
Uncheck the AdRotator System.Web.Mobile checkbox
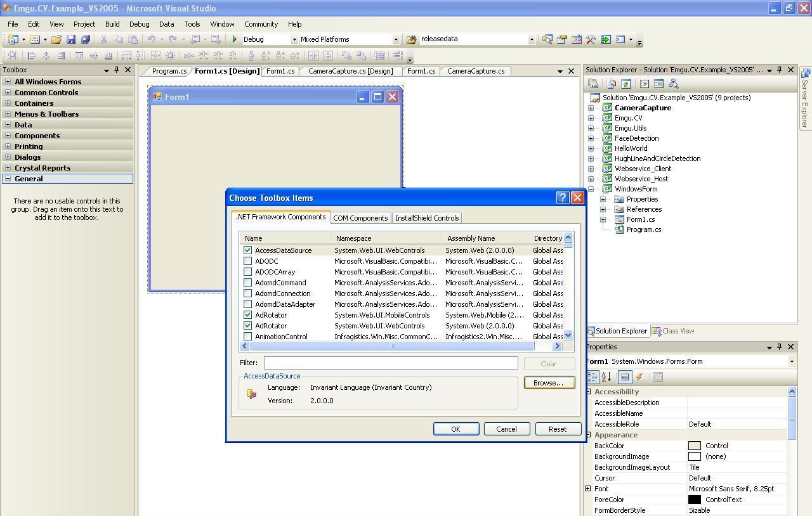pos(247,315)
